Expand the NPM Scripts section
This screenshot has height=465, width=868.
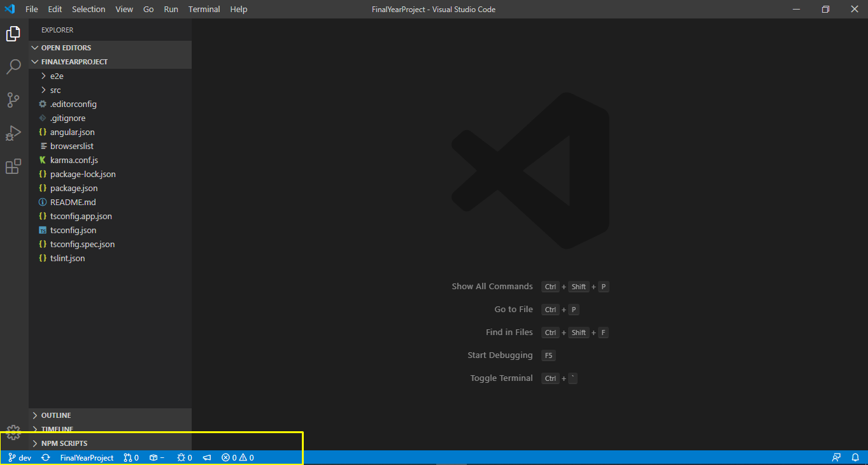coord(110,443)
